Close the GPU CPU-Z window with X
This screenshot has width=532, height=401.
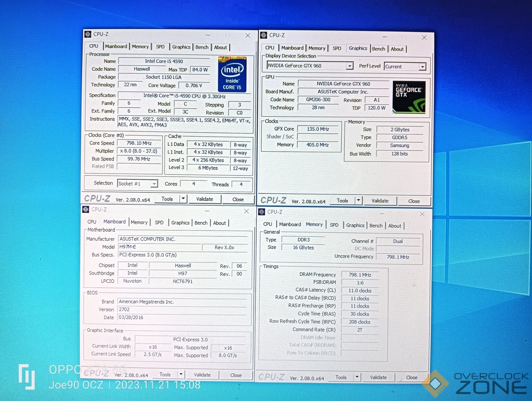click(x=424, y=37)
